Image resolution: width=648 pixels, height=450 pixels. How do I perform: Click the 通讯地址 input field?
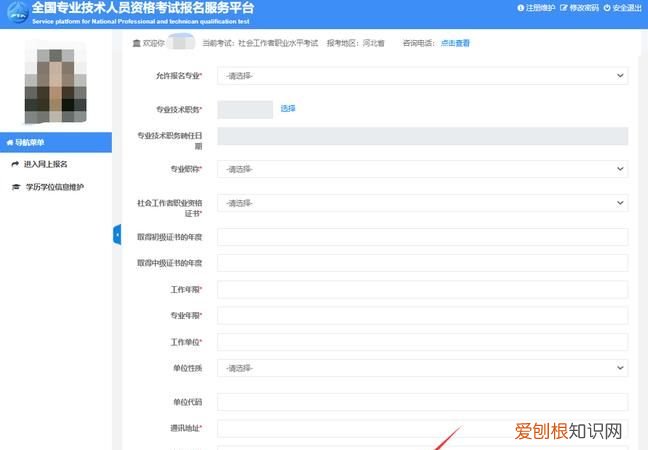point(423,429)
